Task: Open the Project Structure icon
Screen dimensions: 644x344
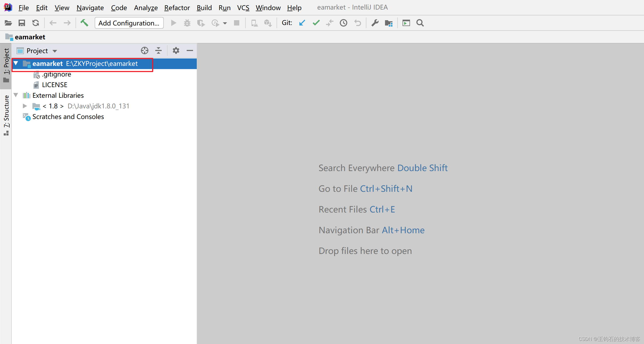Action: (388, 23)
